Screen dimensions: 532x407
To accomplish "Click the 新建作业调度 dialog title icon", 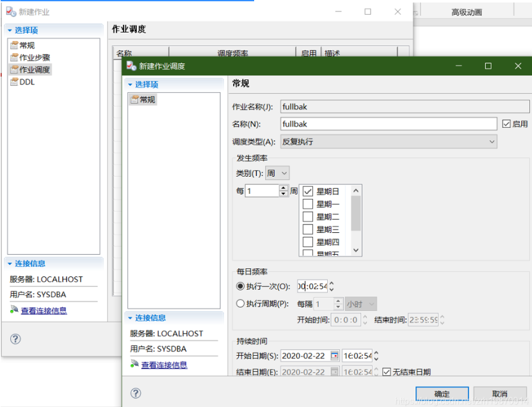I will [x=131, y=65].
